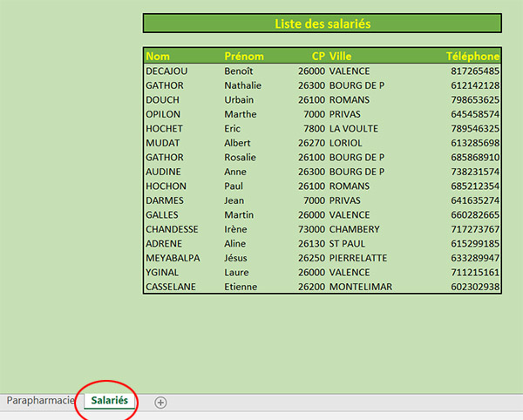Select the cell 'OPILON'

point(163,114)
